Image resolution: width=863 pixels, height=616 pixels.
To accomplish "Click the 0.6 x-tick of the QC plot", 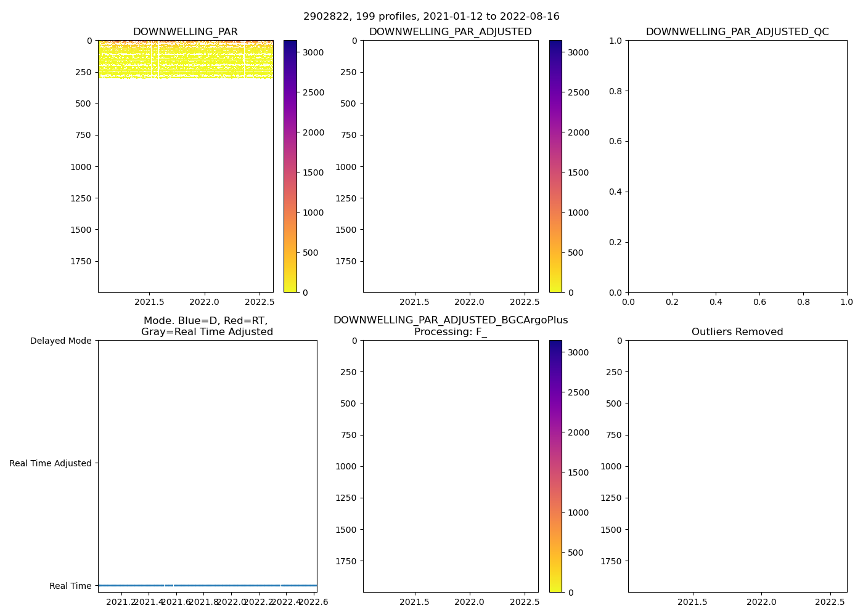I will tap(759, 302).
